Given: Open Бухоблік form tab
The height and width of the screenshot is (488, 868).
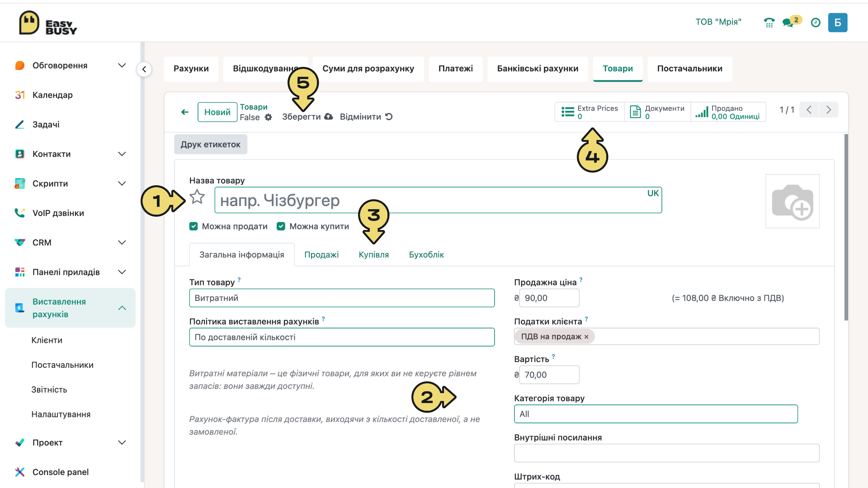Looking at the screenshot, I should (x=426, y=255).
